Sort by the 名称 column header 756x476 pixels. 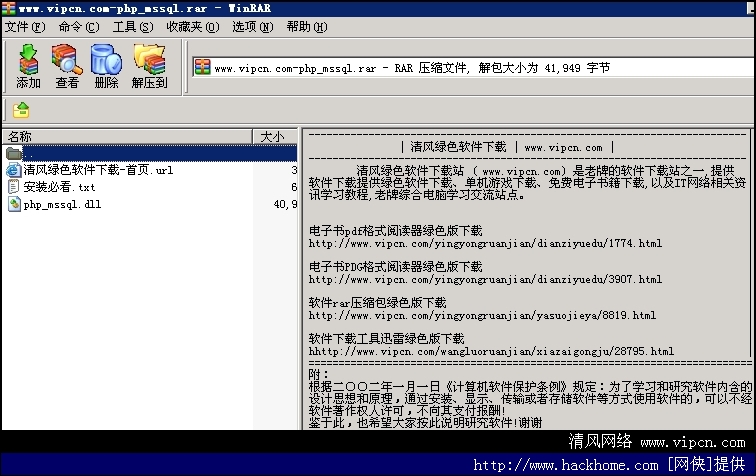127,136
